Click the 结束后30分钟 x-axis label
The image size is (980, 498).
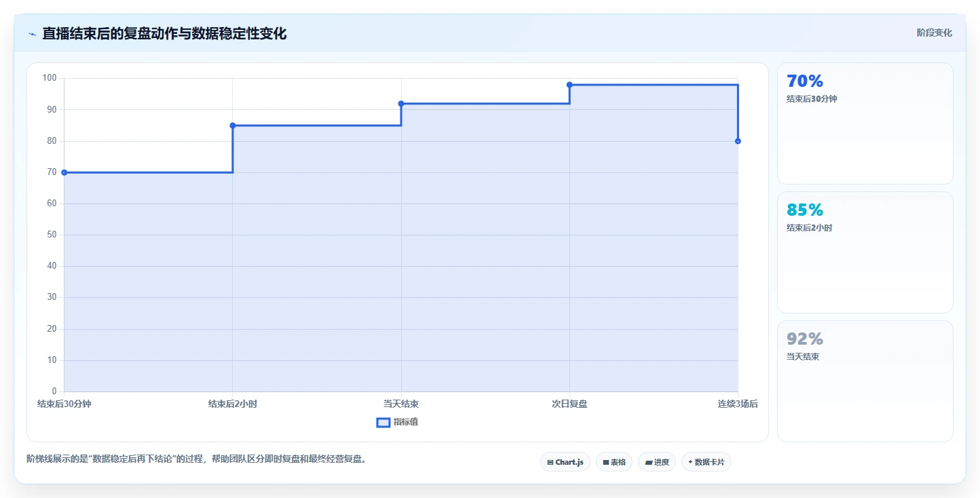coord(64,404)
